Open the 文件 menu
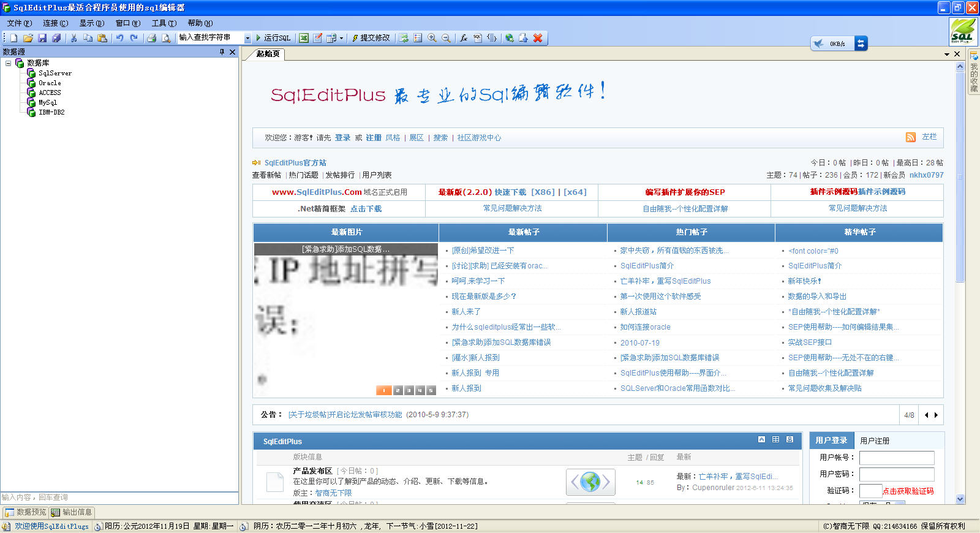This screenshot has width=980, height=533. pyautogui.click(x=20, y=23)
